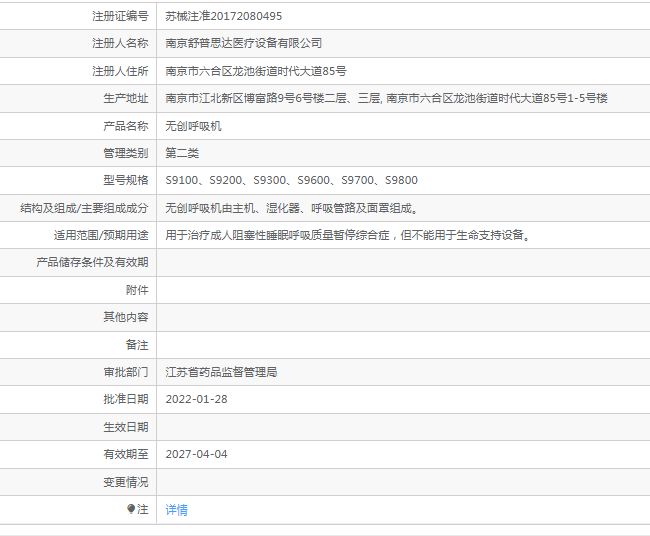The image size is (650, 536).
Task: Click the bulb icon beside 注
Action: pos(131,509)
